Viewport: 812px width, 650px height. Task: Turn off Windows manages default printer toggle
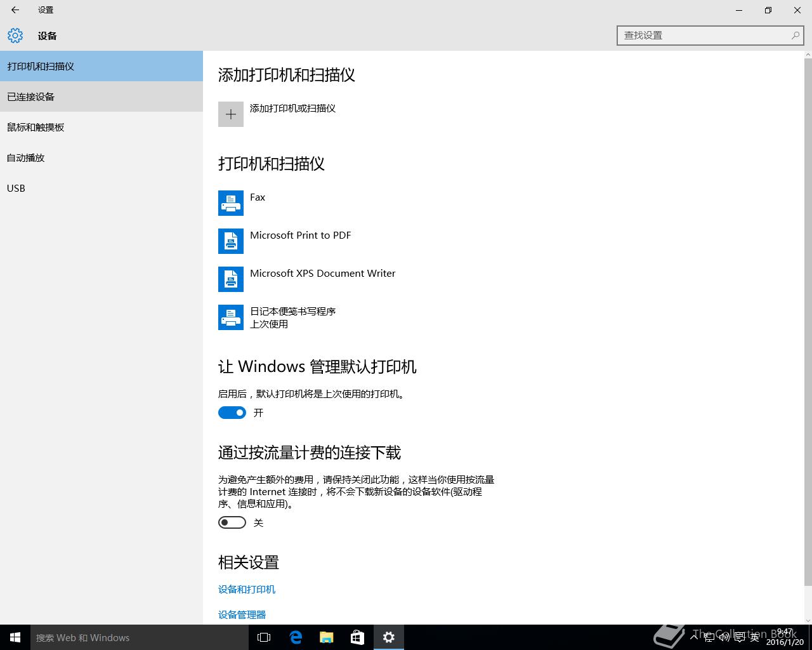[232, 413]
